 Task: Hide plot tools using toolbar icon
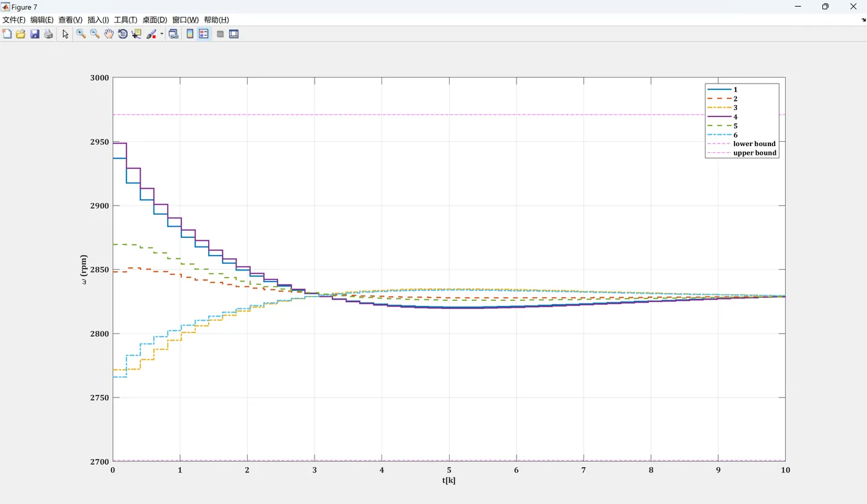(220, 34)
